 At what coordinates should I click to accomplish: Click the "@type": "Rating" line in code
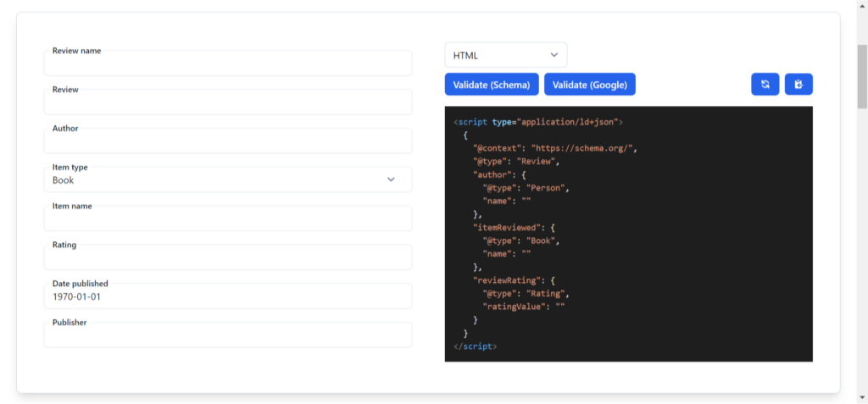coord(526,293)
